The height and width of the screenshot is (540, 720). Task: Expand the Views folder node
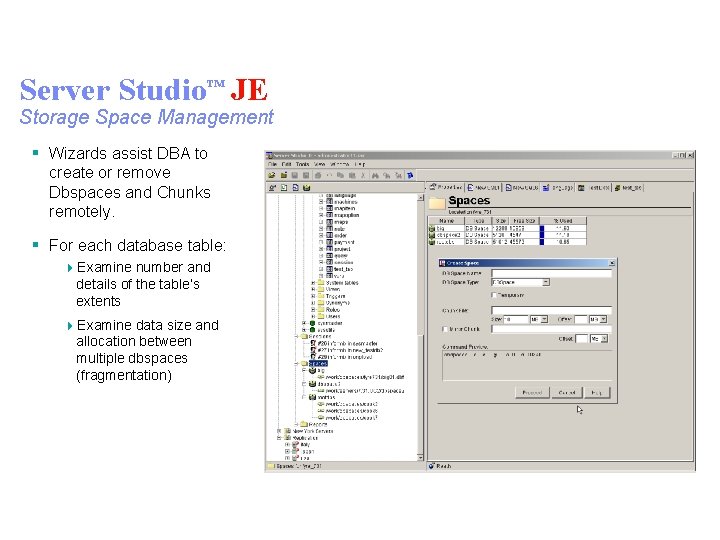click(313, 289)
